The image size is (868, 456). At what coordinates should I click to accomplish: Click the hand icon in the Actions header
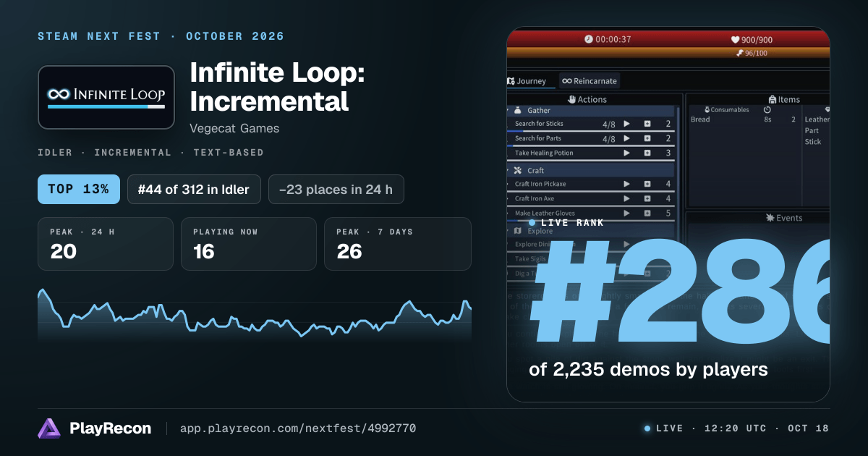571,99
